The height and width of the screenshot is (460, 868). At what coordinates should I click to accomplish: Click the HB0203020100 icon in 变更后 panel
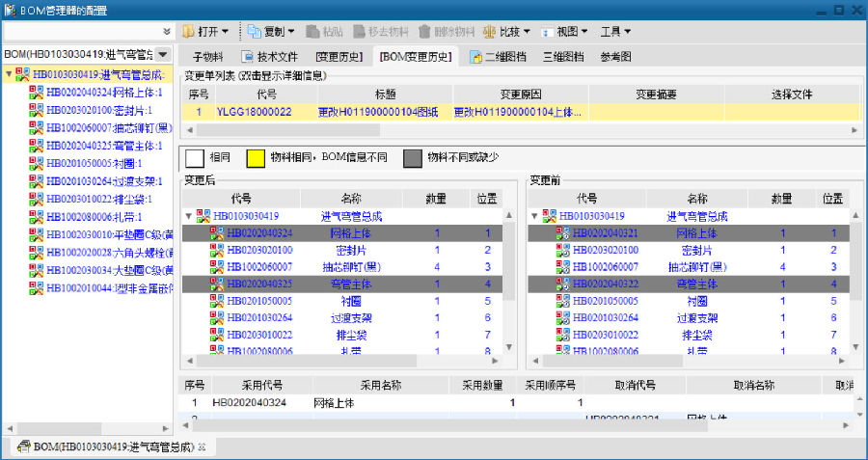(x=217, y=250)
